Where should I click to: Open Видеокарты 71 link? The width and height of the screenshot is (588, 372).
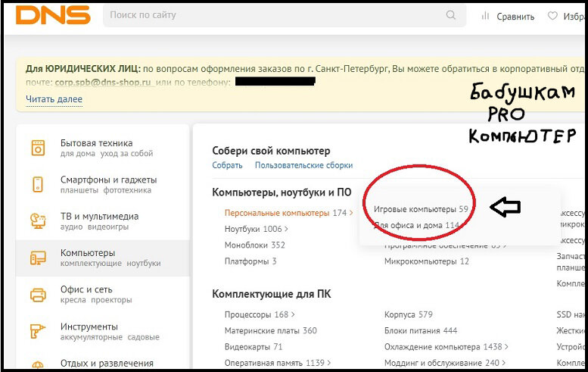pyautogui.click(x=254, y=347)
